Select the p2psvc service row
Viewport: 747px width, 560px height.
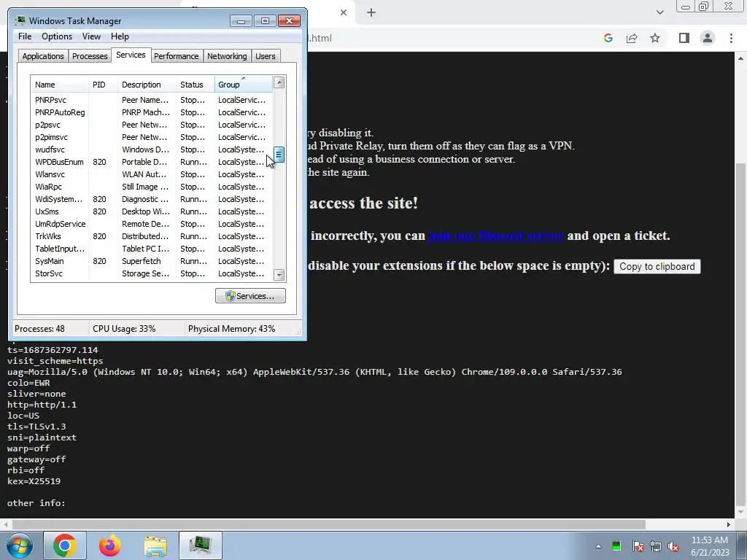(x=152, y=125)
